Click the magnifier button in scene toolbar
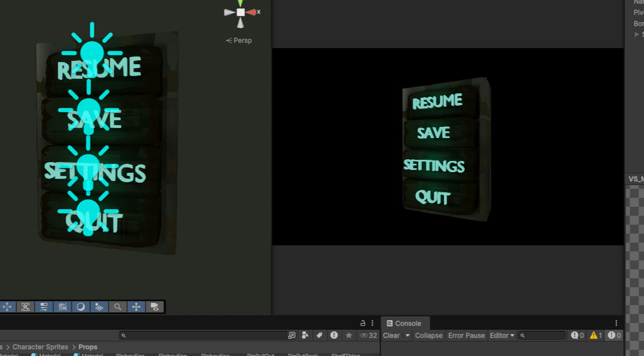This screenshot has width=644, height=356. [118, 307]
